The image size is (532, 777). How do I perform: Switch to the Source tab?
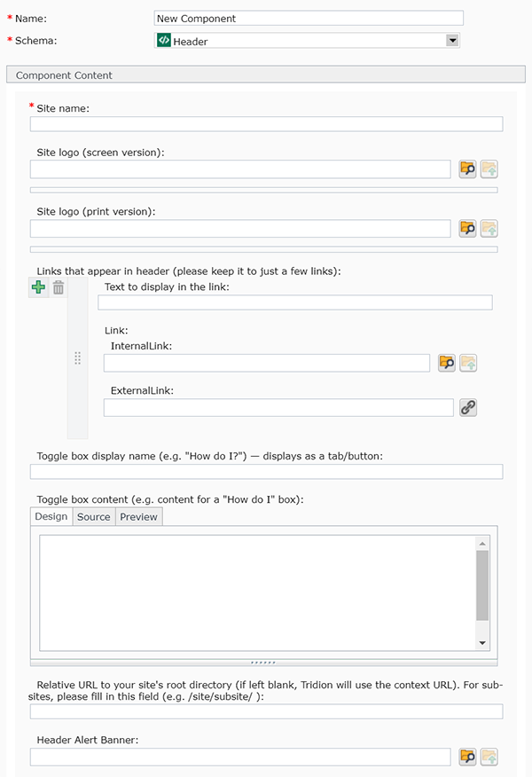tap(93, 516)
